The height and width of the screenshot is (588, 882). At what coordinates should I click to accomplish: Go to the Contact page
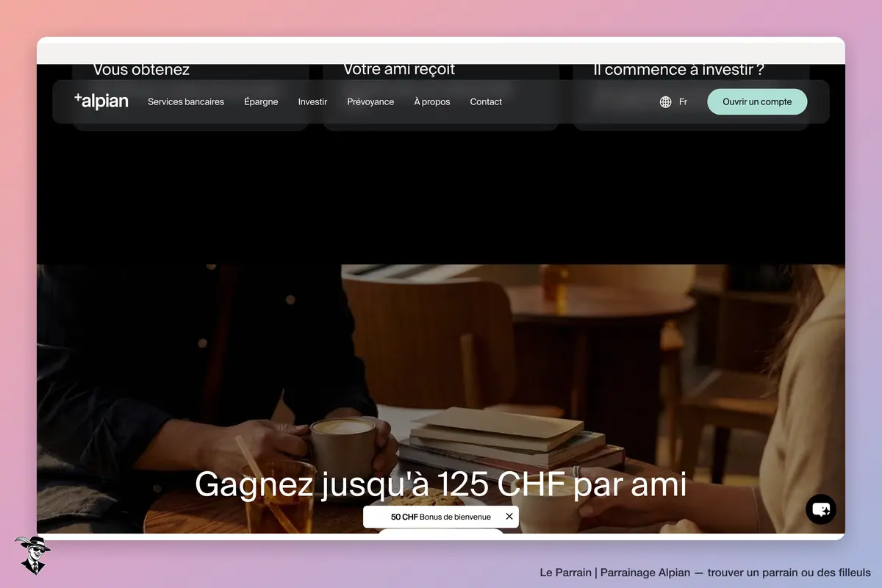(486, 102)
